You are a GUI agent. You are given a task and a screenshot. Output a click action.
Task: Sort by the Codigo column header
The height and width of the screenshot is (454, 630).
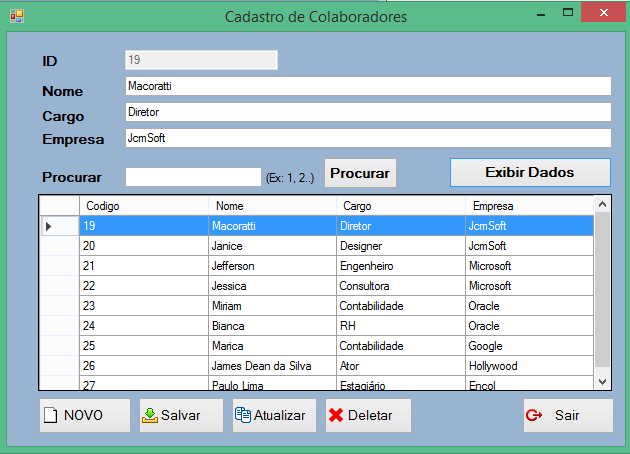(144, 206)
